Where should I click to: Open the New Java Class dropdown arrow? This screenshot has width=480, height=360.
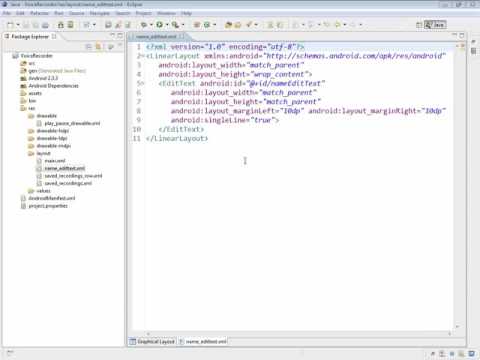(214, 25)
